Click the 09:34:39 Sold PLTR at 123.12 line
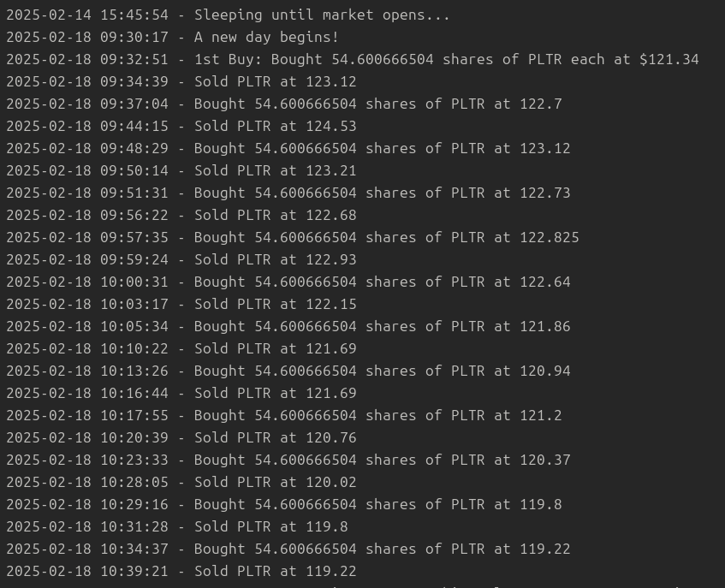The image size is (725, 588). click(181, 82)
